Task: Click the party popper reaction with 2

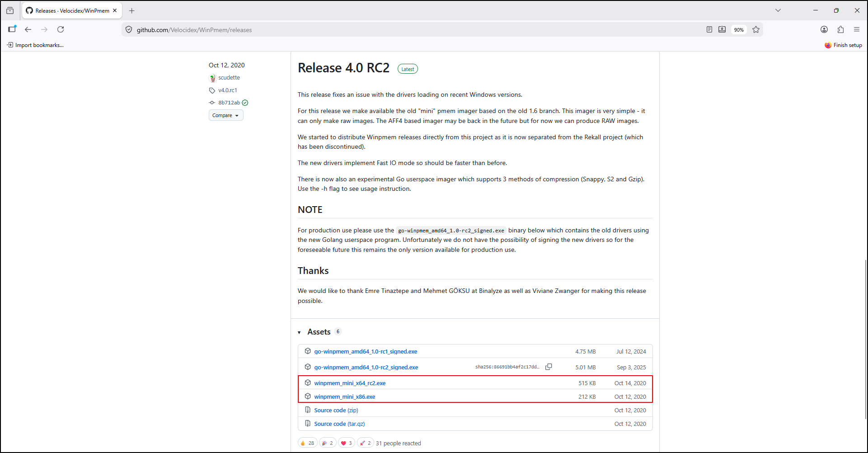Action: pyautogui.click(x=328, y=443)
